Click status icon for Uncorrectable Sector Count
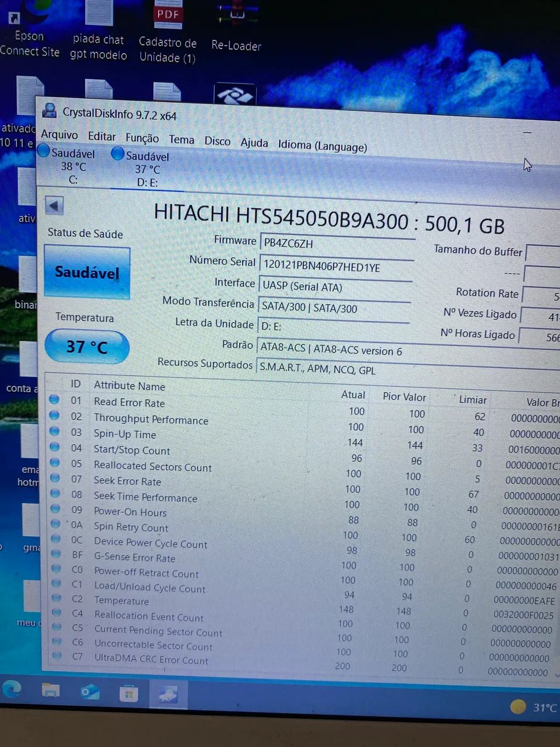The image size is (560, 747). (x=57, y=641)
